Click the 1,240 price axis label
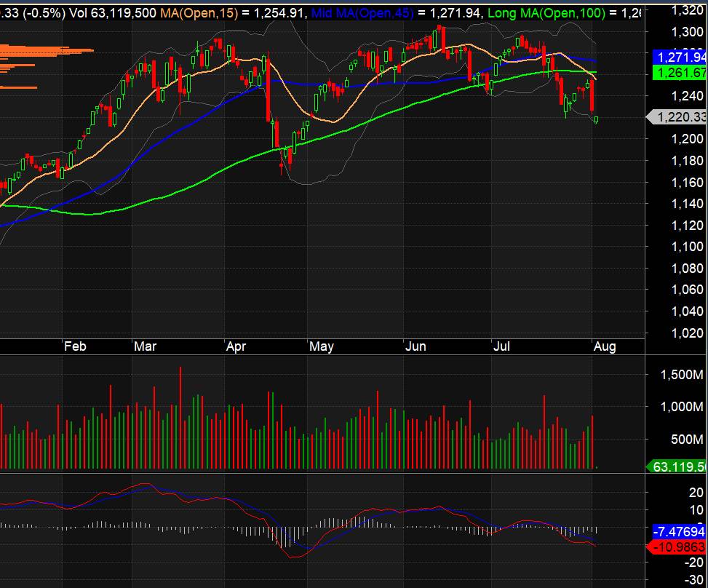Screen dimensions: 708x588 687,96
